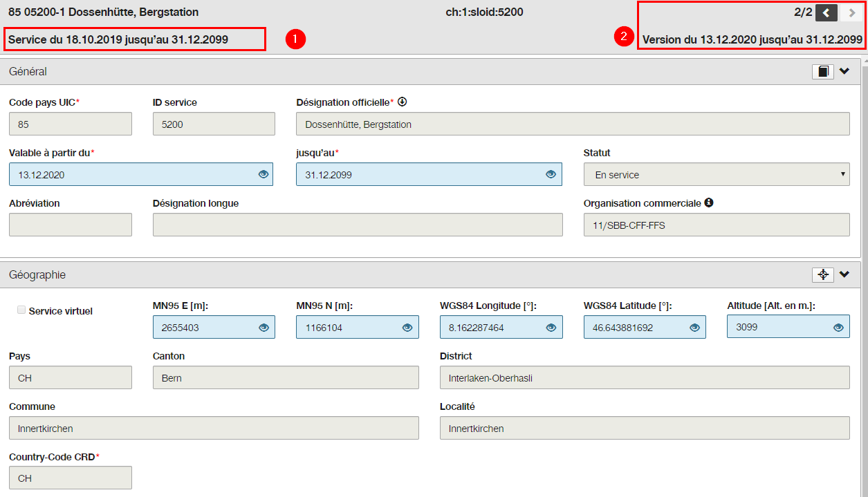This screenshot has width=868, height=497.
Task: Click eye icon in Altitude field
Action: point(839,327)
